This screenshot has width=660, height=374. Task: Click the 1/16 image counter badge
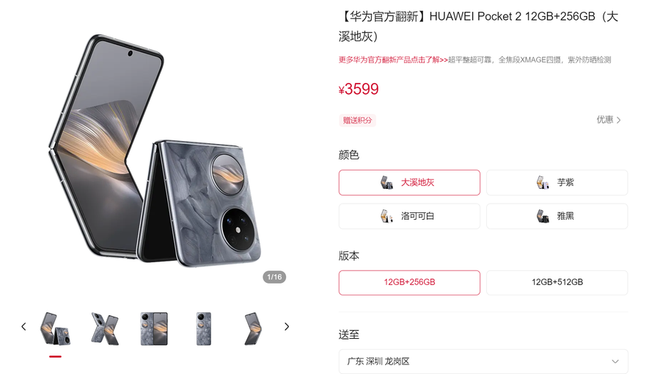coord(274,277)
